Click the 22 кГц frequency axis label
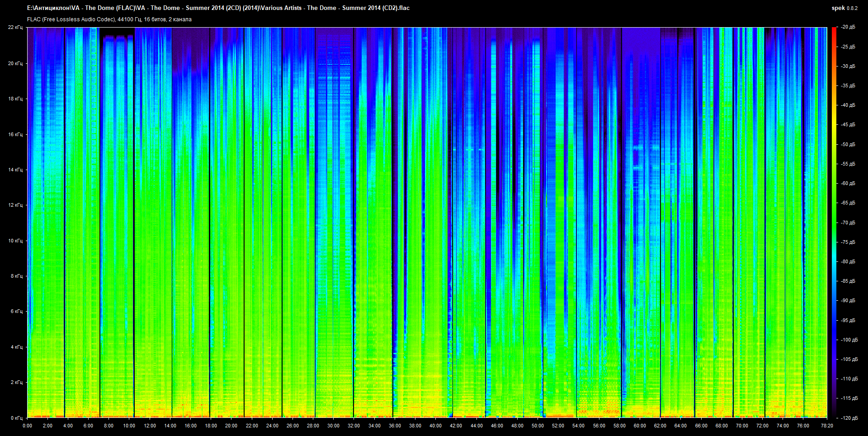This screenshot has width=868, height=436. [15, 27]
